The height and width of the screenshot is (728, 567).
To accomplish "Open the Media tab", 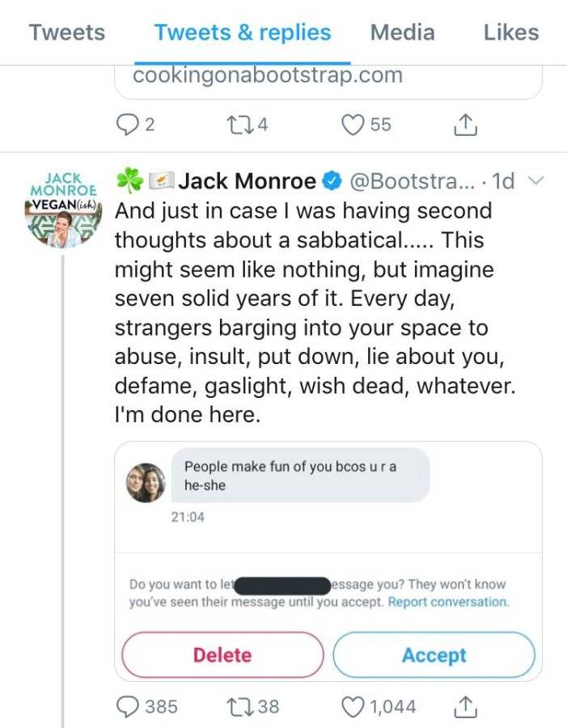I will tap(402, 32).
